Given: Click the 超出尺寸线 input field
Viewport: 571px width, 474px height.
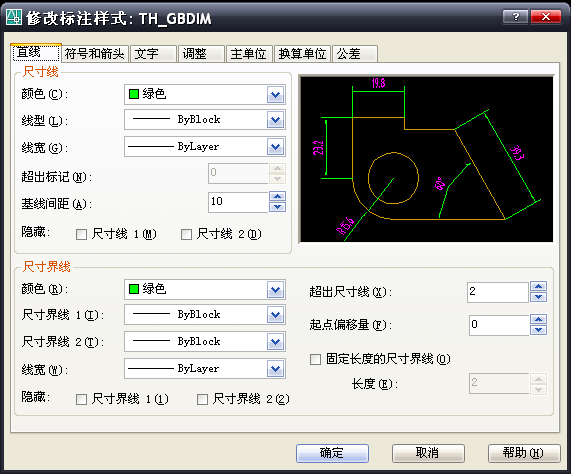Looking at the screenshot, I should (498, 292).
